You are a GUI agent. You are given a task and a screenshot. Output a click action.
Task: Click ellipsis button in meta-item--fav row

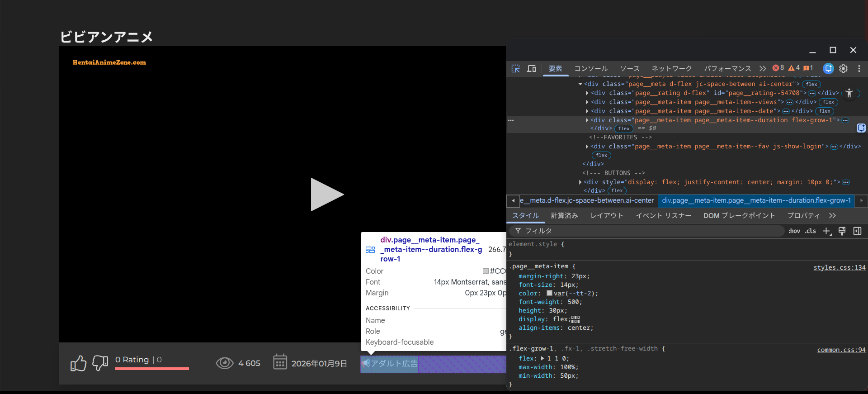coord(834,147)
